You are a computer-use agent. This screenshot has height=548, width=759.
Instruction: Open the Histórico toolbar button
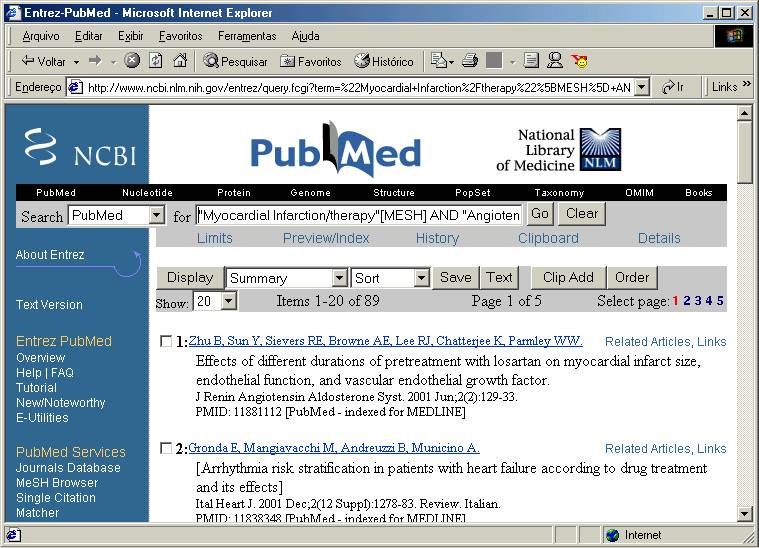[383, 61]
